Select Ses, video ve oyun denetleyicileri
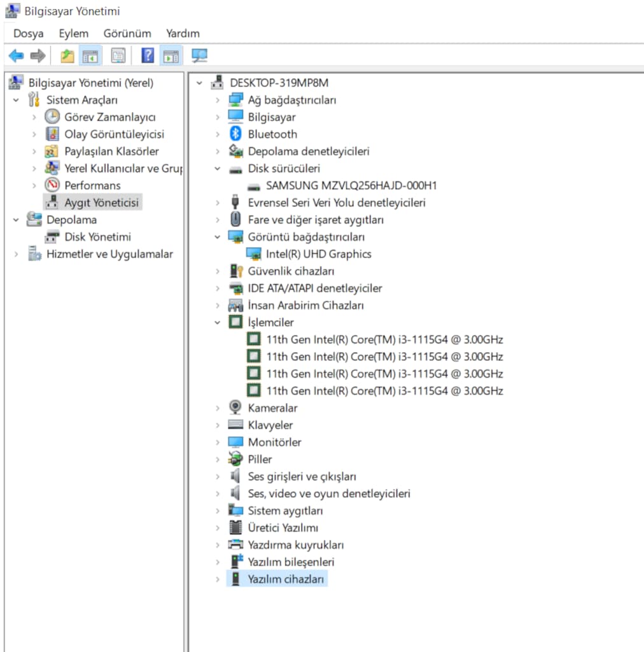Image resolution: width=644 pixels, height=652 pixels. (x=328, y=493)
